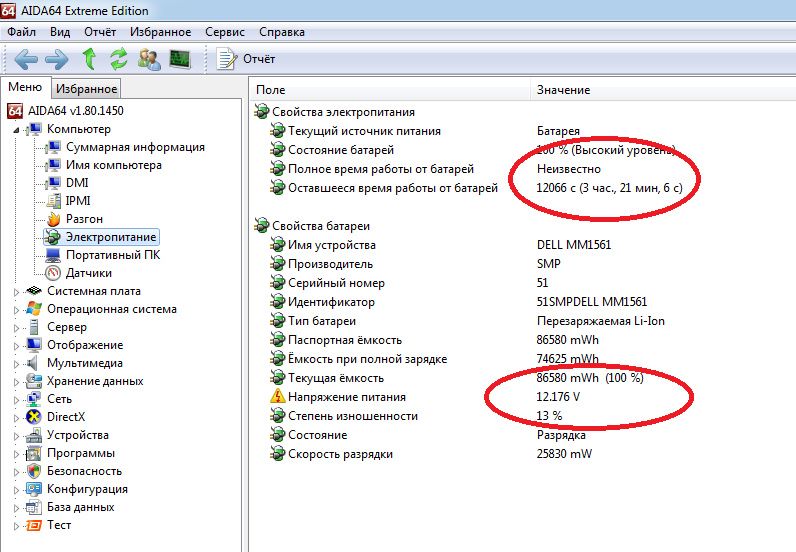Expand the Отображение node
The width and height of the screenshot is (796, 552).
point(16,346)
